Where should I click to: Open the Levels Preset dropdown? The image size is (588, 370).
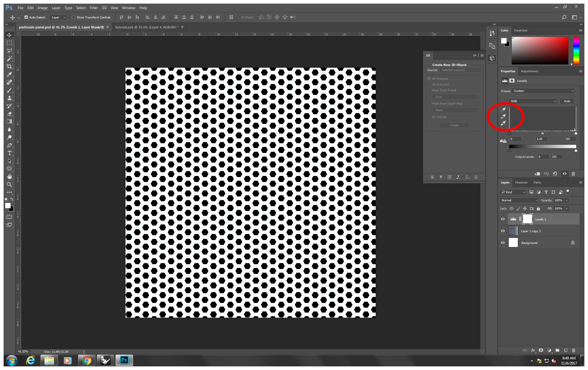[543, 91]
